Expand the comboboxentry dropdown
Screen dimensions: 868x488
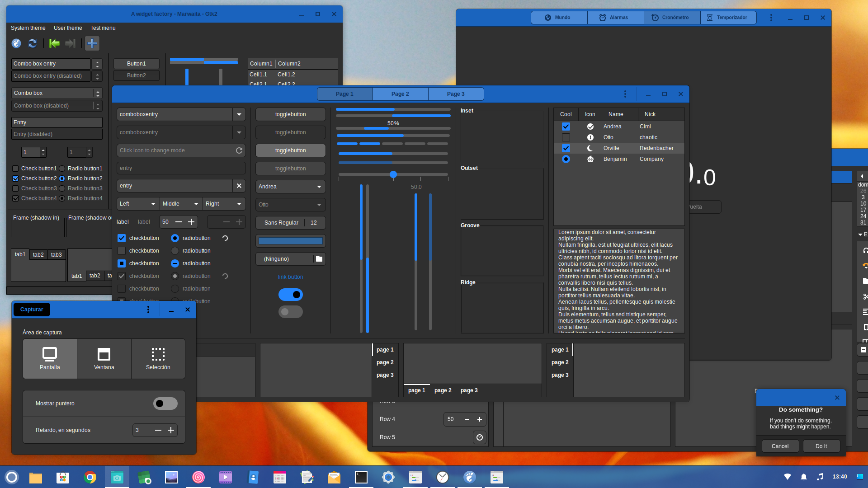pos(239,114)
